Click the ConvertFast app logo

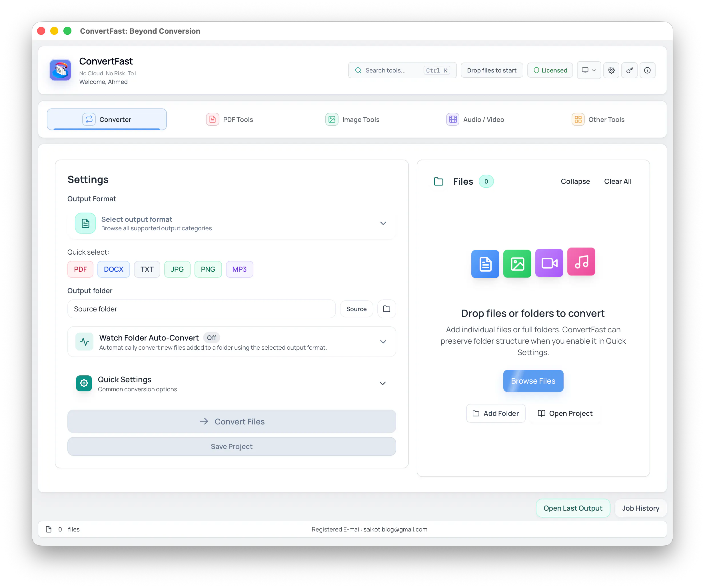coord(61,70)
